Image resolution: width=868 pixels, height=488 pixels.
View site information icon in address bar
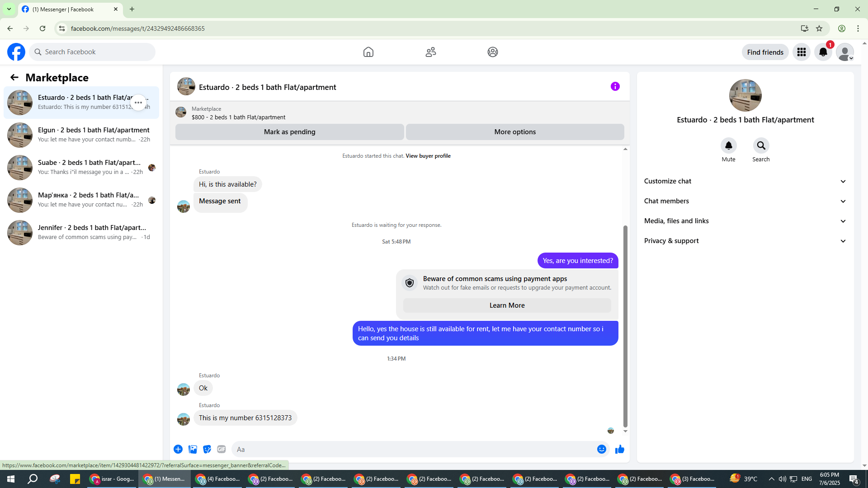point(62,28)
